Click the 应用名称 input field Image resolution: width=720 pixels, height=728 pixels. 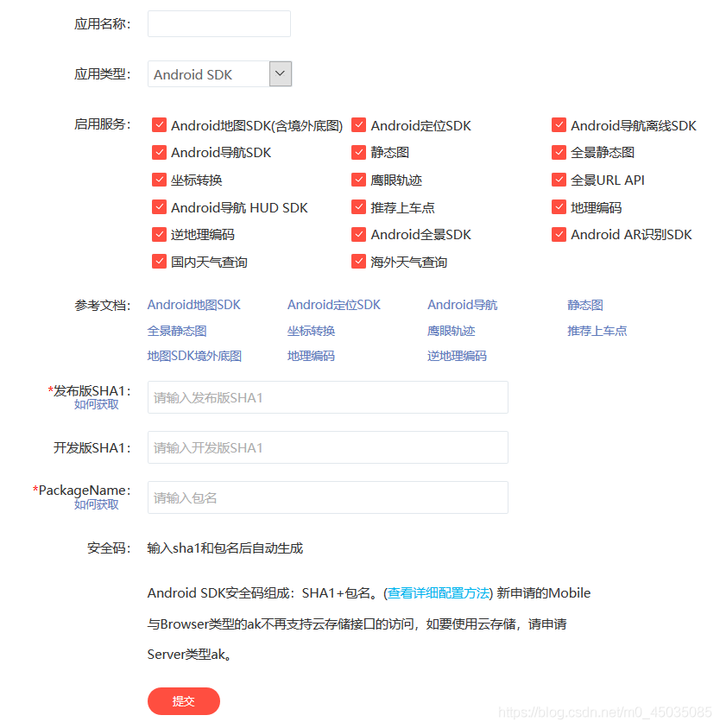pyautogui.click(x=218, y=23)
